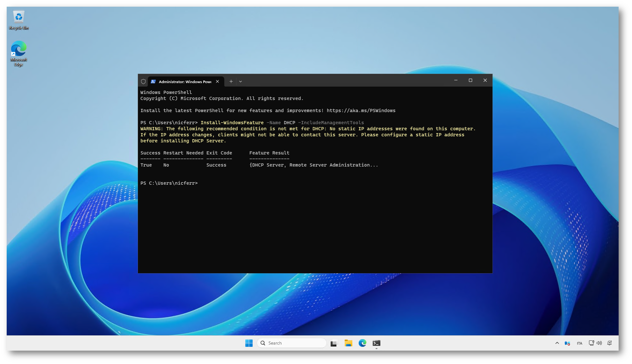Close the PowerShell tab
Image resolution: width=632 pixels, height=364 pixels.
coord(218,82)
